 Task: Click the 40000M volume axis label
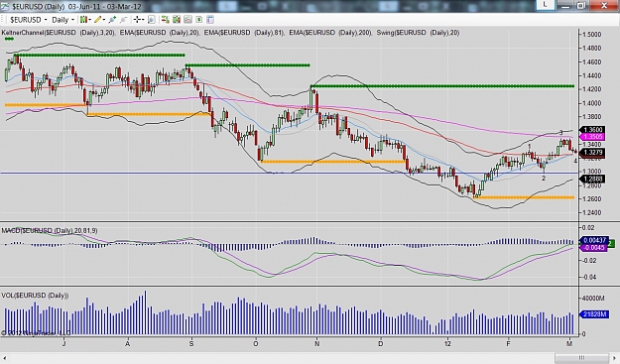593,298
